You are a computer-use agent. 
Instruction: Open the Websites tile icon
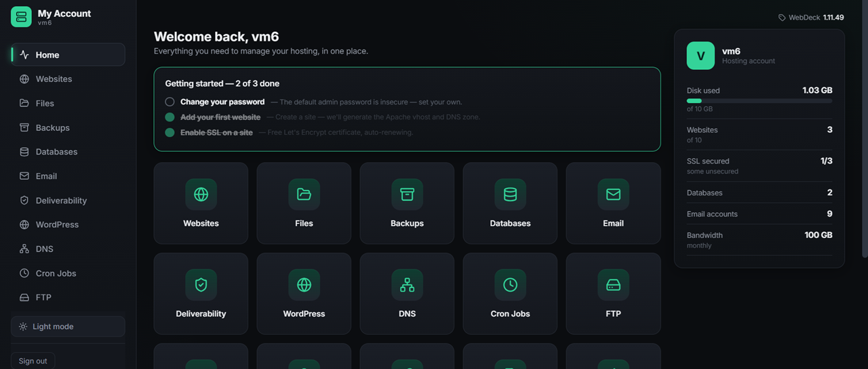pos(201,195)
